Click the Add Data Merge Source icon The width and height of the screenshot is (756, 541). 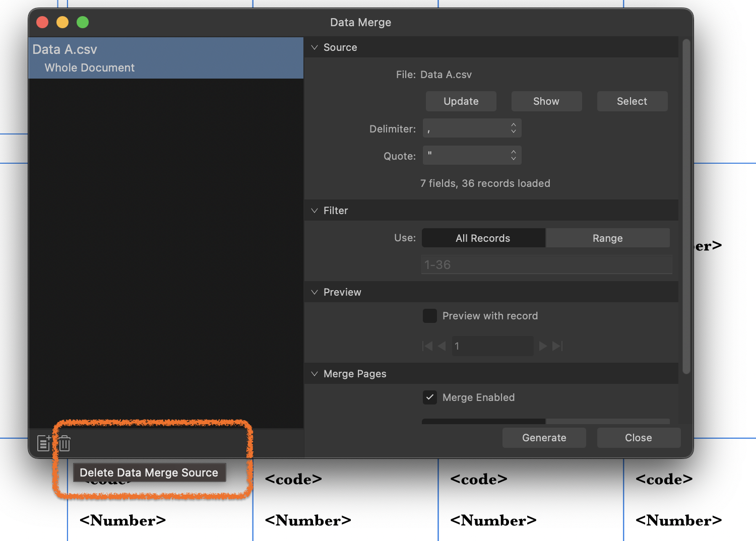[44, 443]
